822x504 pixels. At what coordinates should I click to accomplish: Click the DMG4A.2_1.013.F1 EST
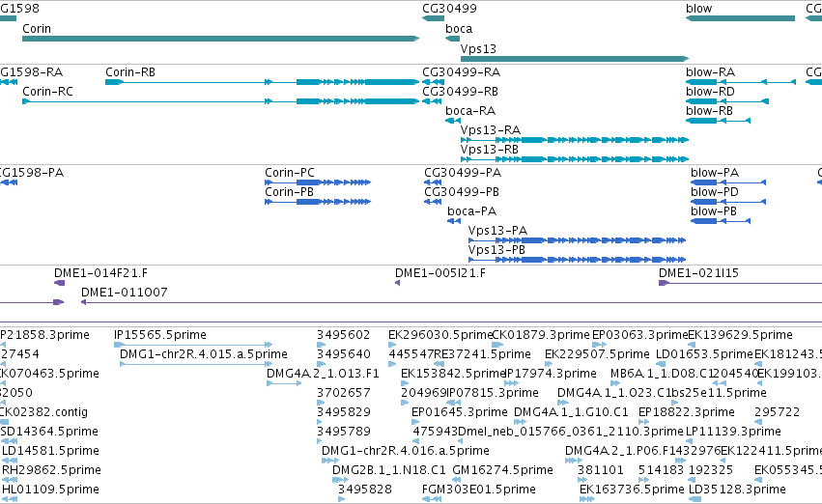284,383
